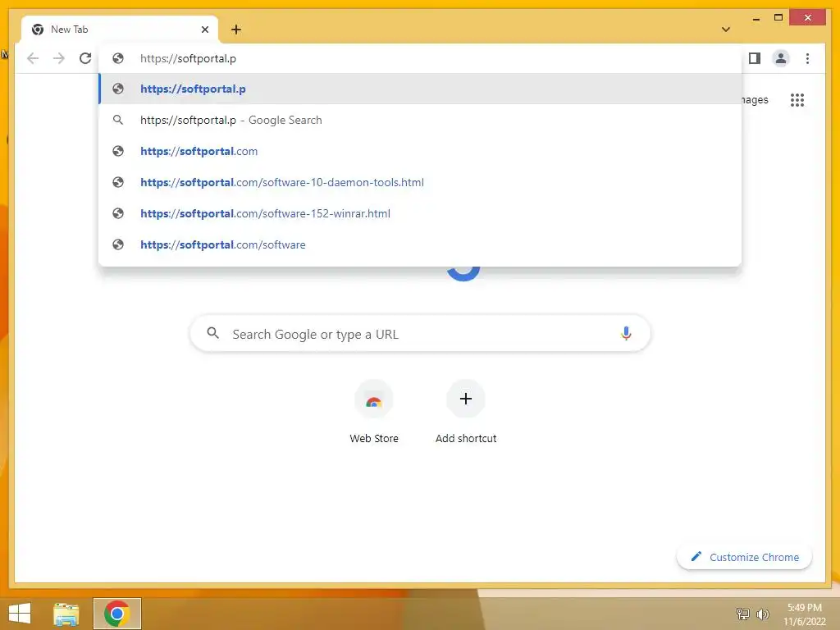Reload the page with the refresh icon
Viewport: 840px width, 630px height.
[85, 58]
